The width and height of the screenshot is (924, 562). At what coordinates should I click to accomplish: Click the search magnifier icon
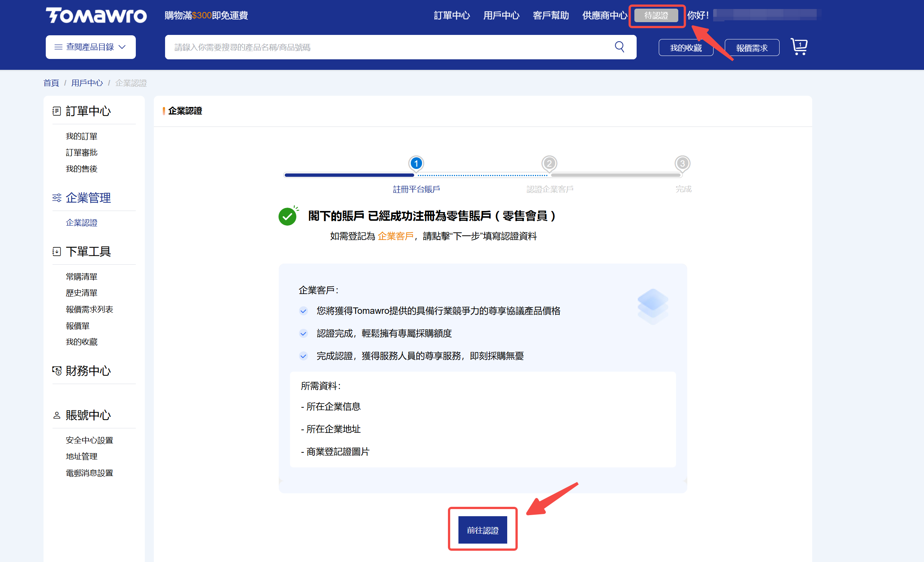click(x=619, y=47)
